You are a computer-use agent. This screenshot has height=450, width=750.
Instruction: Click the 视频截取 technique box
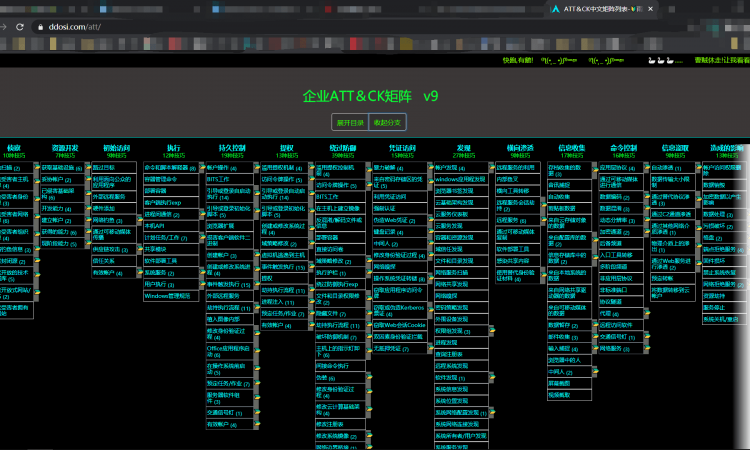(569, 395)
